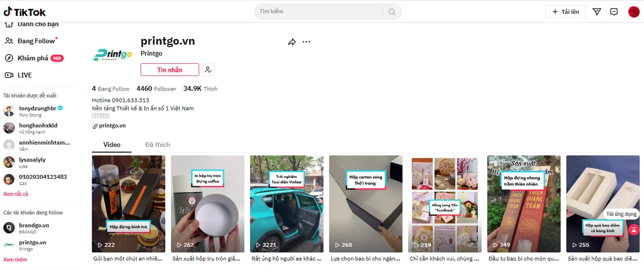644x270 pixels.
Task: Click caption 'Lựa chọn bao bì cho ngàn...'
Action: point(365,259)
